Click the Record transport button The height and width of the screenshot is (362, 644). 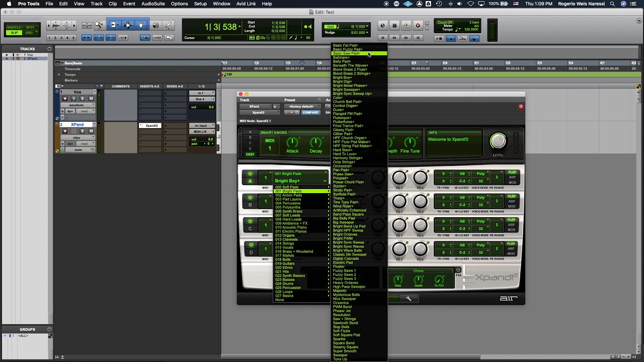point(418,26)
